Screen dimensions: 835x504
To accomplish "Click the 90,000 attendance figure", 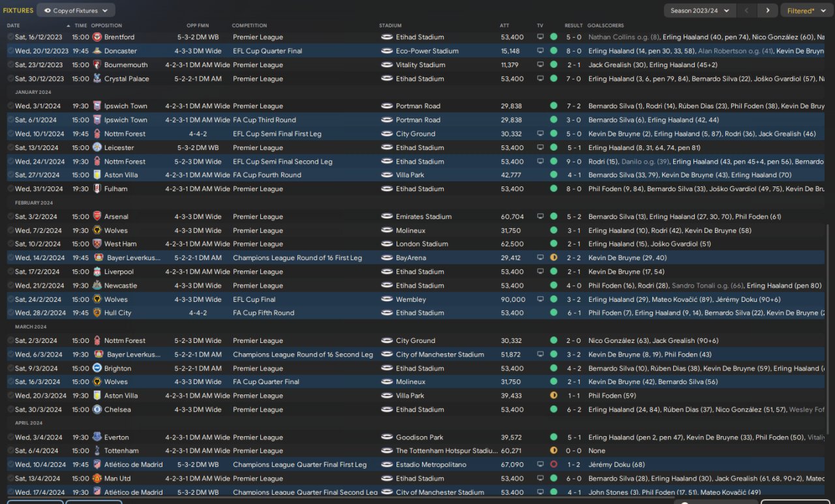I will (x=513, y=299).
